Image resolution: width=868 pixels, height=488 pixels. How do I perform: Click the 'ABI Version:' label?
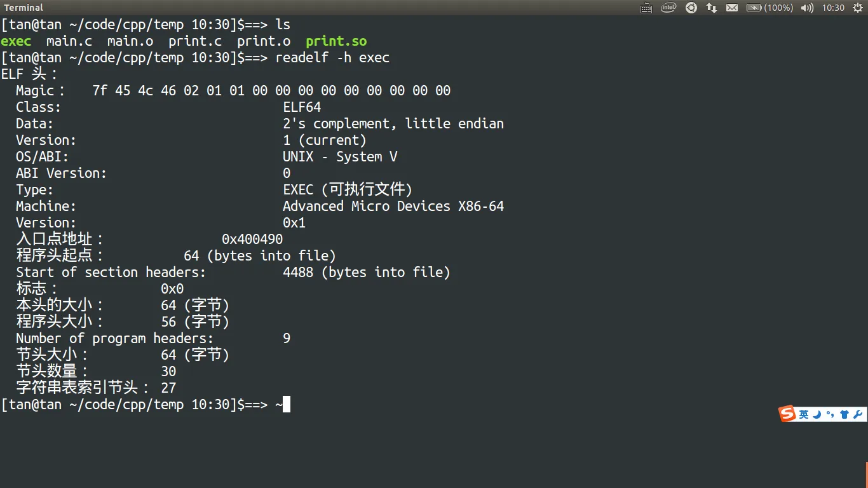(x=62, y=173)
